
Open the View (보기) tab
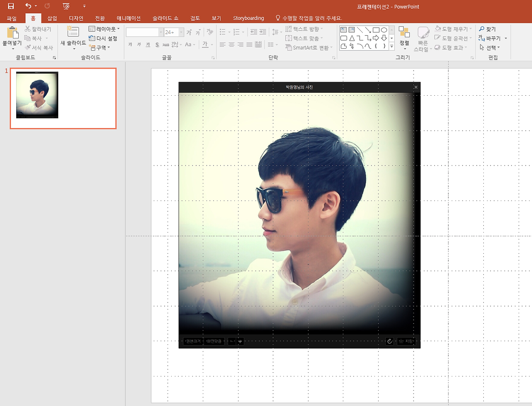(x=217, y=18)
